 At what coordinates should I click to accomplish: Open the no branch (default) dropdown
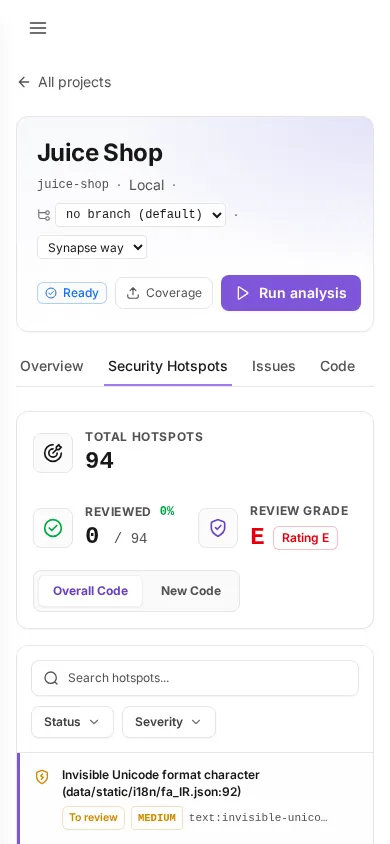coord(140,215)
